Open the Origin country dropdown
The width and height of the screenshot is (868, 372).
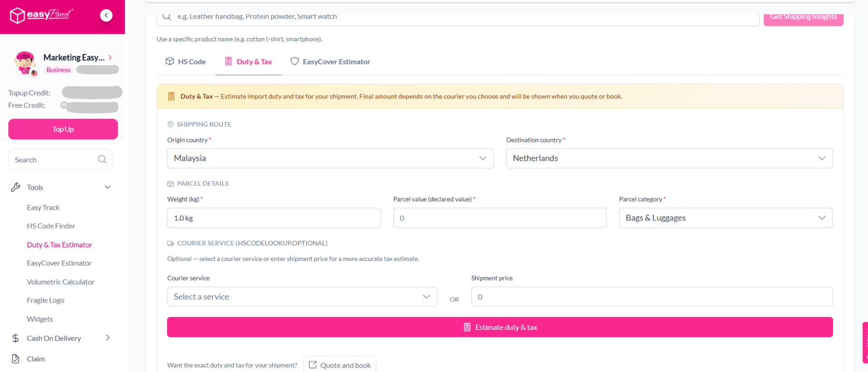(330, 158)
